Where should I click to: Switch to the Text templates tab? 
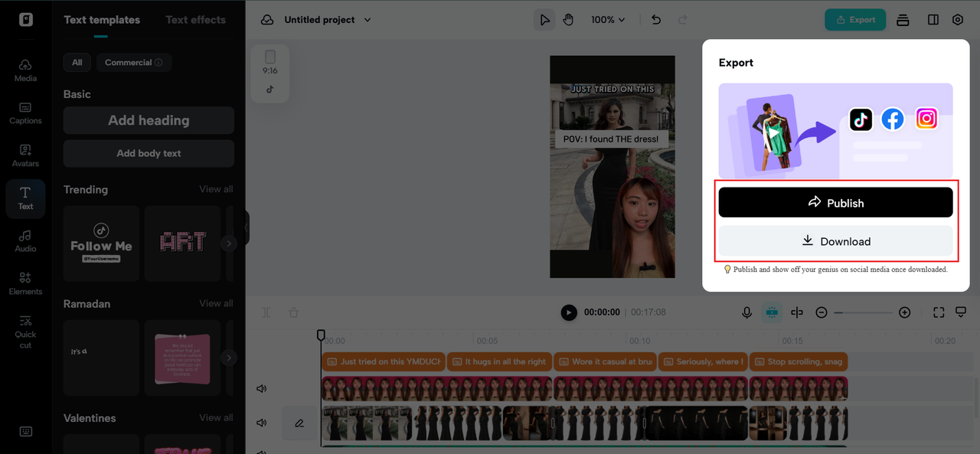click(102, 20)
